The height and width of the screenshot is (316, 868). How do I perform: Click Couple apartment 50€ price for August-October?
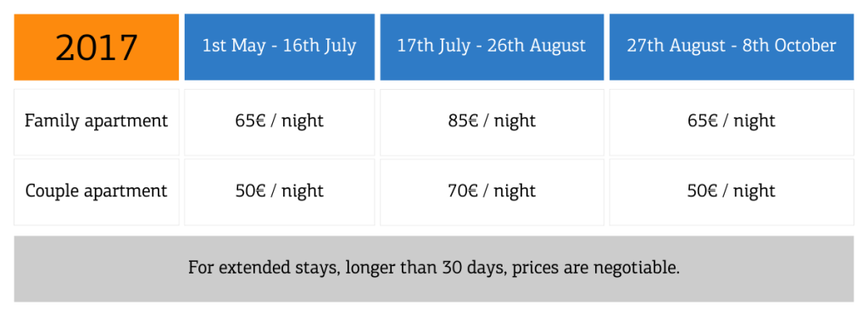point(732,192)
